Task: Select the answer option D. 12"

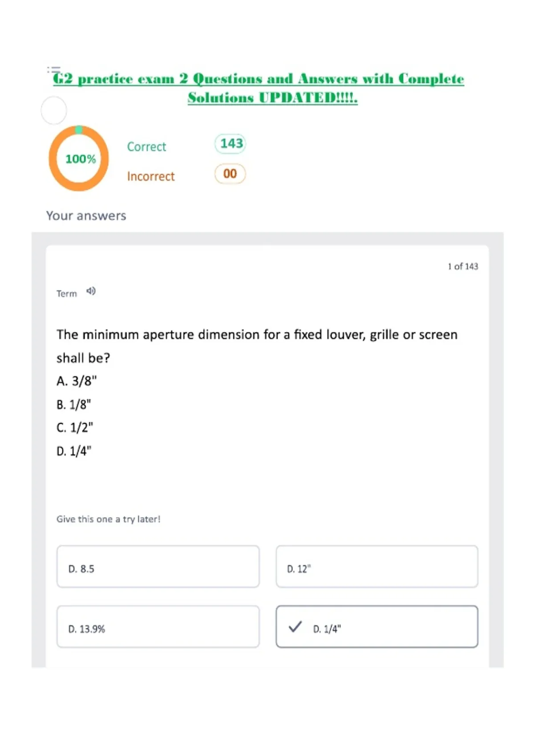Action: click(377, 567)
